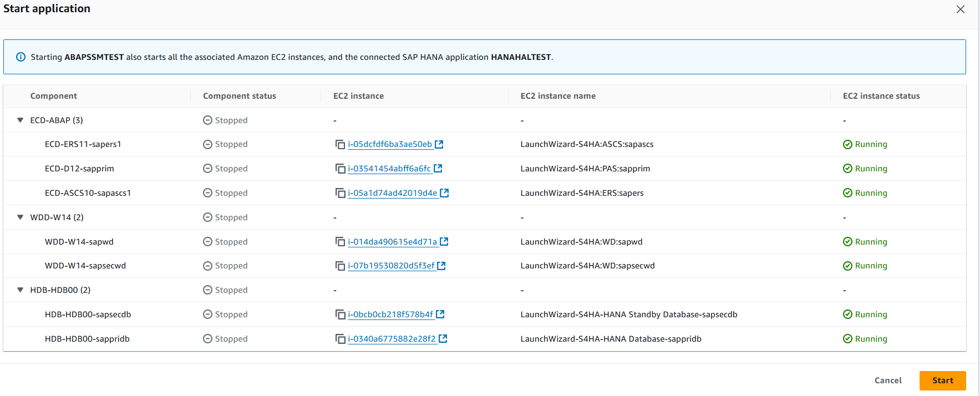Select the HDB-HDB00-sapsecdb component name

click(x=88, y=314)
